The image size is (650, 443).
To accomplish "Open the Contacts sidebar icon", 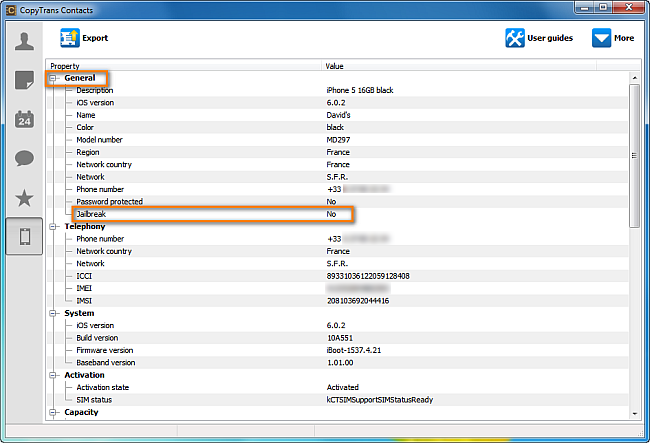I will [x=24, y=41].
